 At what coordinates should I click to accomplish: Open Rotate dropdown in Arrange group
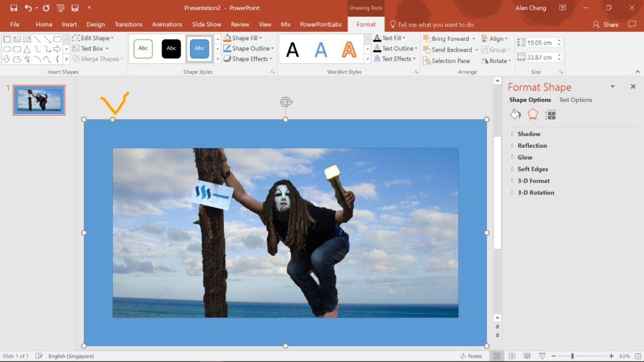(496, 61)
